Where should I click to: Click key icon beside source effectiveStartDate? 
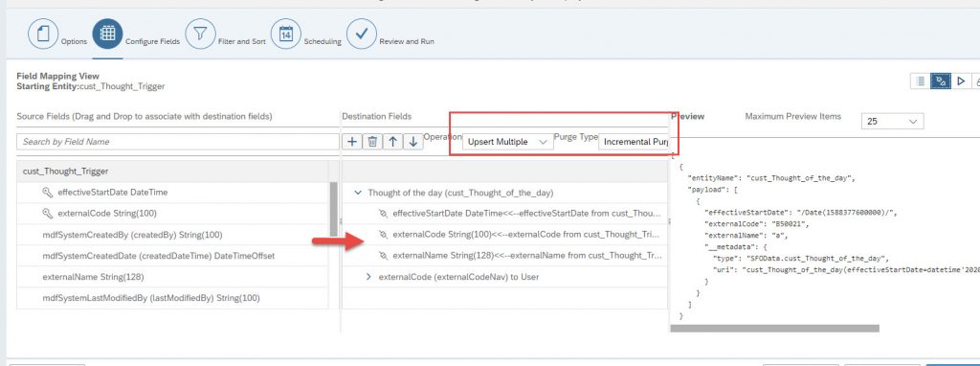tap(48, 193)
